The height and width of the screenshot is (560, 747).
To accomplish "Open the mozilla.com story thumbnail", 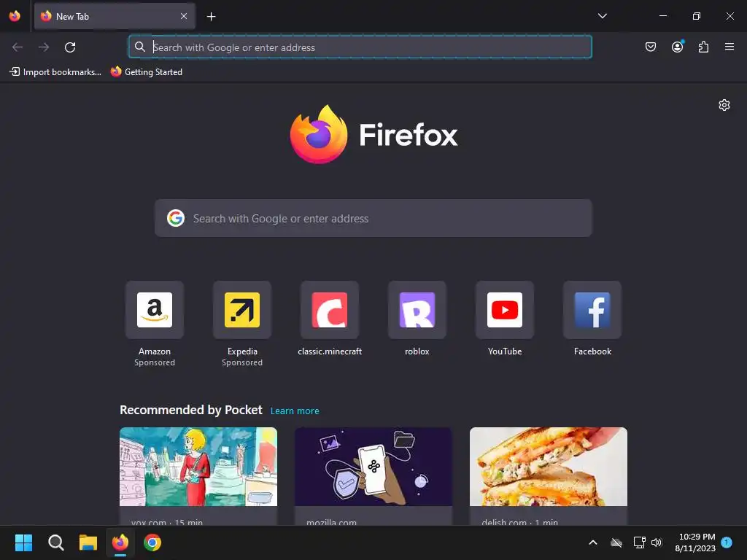I will pos(373,467).
